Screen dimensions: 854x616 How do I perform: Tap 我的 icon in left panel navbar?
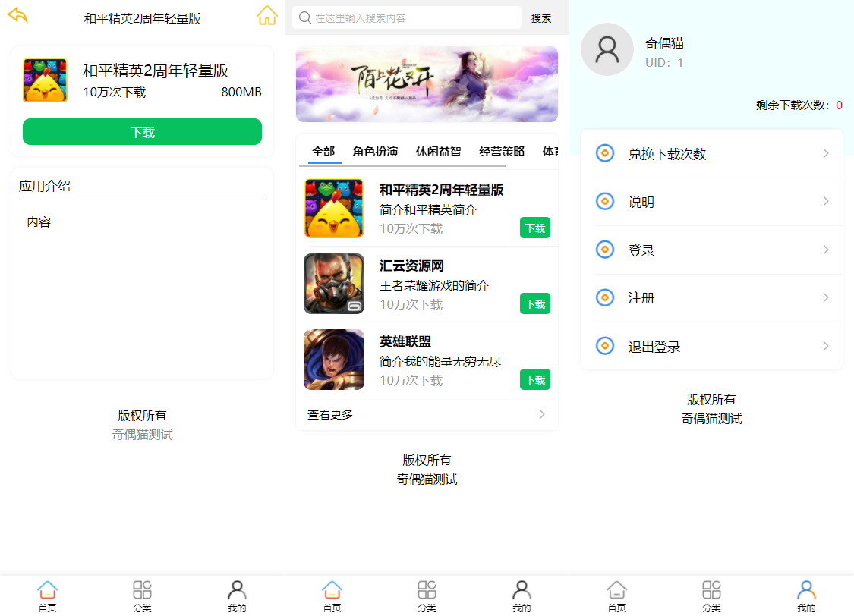(237, 590)
